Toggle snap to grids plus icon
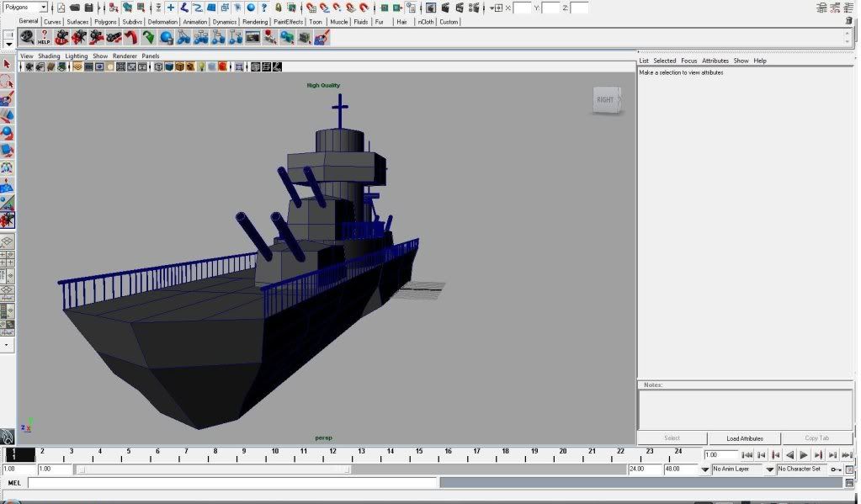861x504 pixels. [x=171, y=8]
